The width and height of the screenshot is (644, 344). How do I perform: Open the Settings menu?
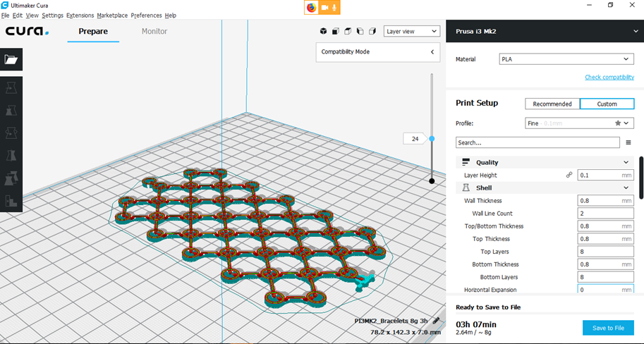pos(53,16)
